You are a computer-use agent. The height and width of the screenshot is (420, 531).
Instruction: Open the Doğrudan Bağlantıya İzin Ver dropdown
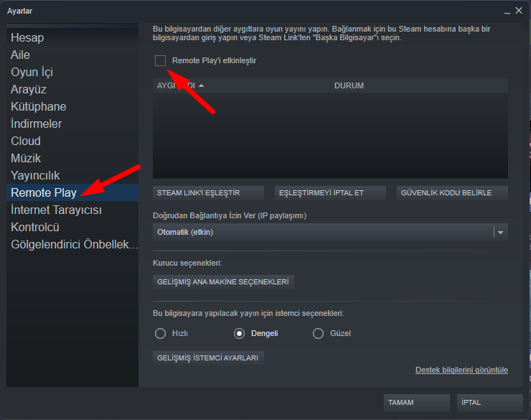pyautogui.click(x=323, y=232)
